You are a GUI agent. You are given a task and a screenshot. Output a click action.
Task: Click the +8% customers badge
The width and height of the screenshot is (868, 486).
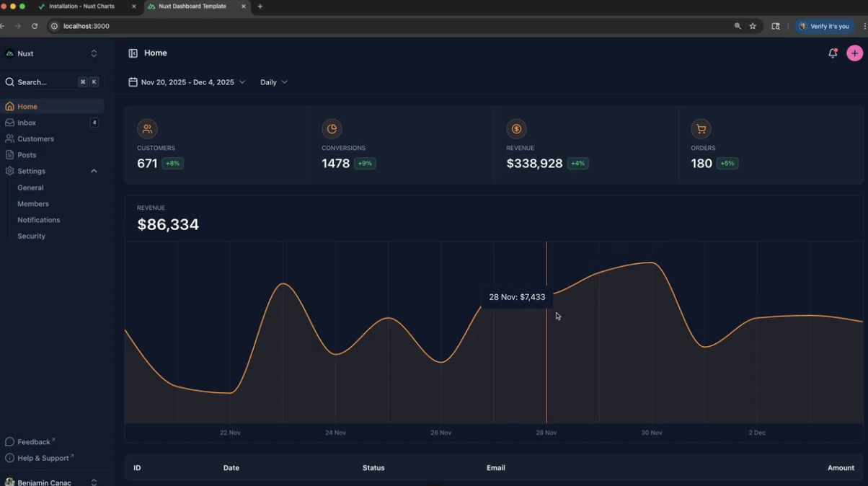[x=172, y=164]
